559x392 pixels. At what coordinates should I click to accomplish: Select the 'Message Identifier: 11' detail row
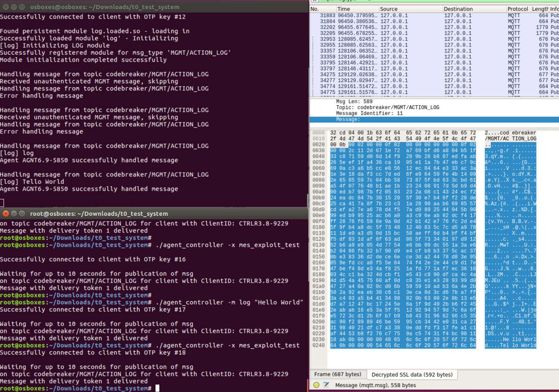[434, 113]
